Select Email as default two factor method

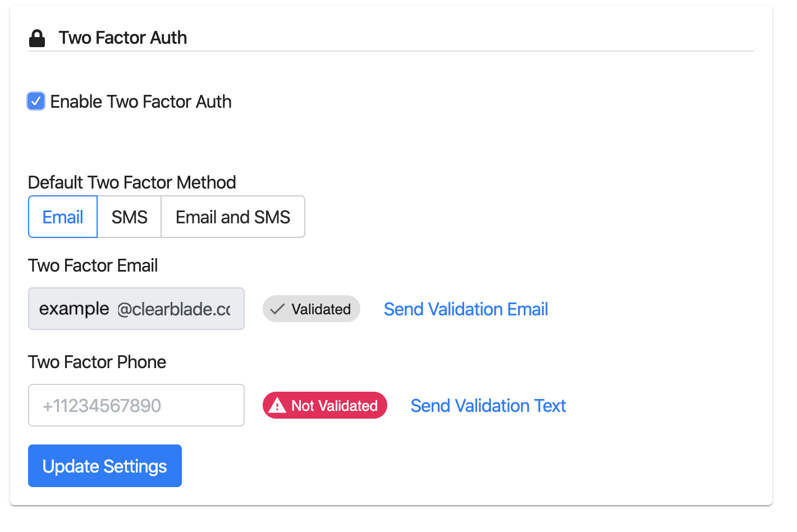click(x=63, y=217)
